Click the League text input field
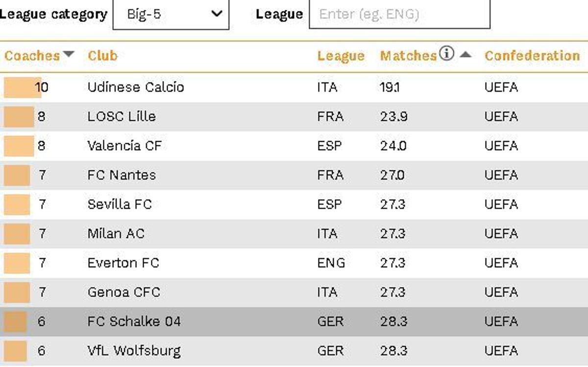Viewport: 588px width, 367px height. coord(399,14)
